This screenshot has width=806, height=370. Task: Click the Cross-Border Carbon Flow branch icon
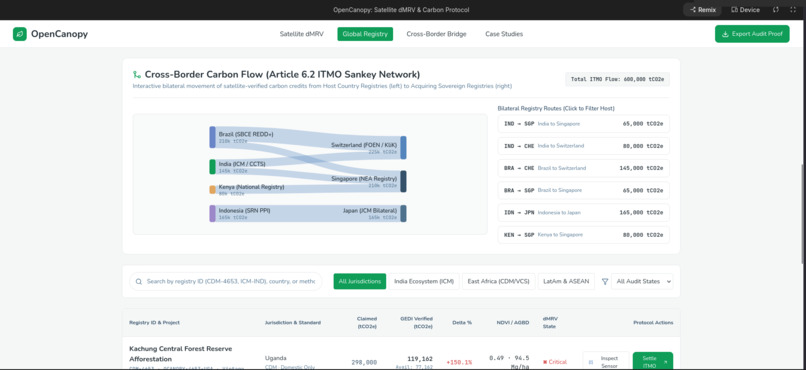pyautogui.click(x=137, y=75)
